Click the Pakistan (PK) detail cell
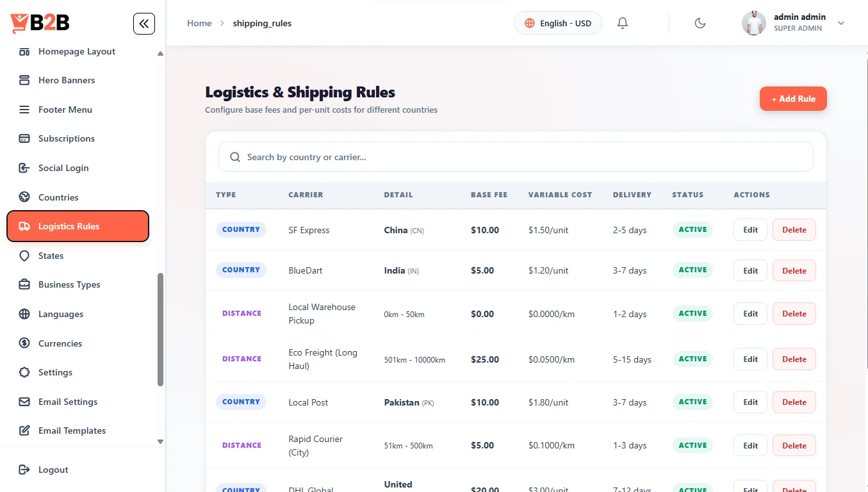This screenshot has height=492, width=868. (409, 402)
